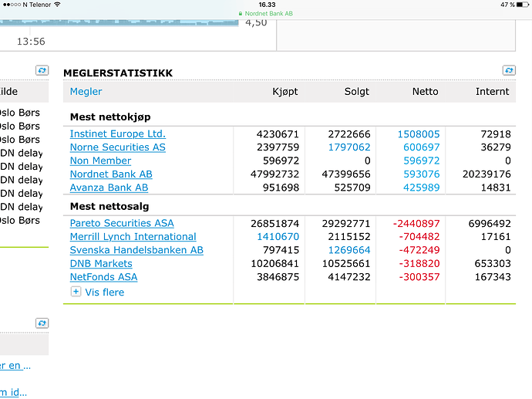Click Netto value 600697
532x399 pixels.
pyautogui.click(x=422, y=147)
